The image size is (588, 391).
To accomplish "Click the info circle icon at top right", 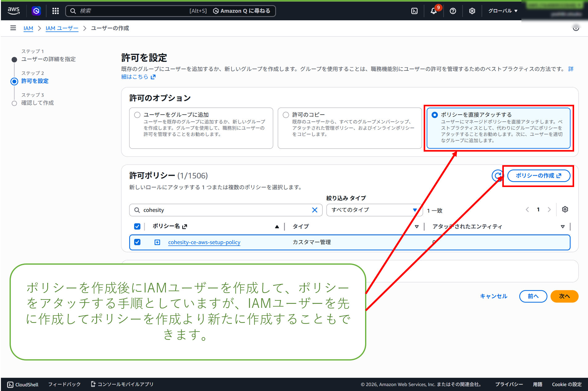I will click(576, 28).
